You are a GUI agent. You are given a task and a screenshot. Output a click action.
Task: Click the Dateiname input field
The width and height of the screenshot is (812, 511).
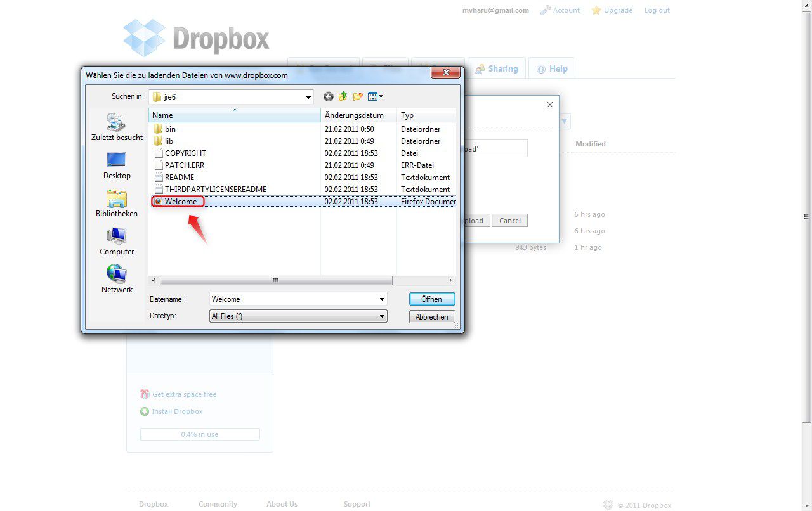coord(294,299)
